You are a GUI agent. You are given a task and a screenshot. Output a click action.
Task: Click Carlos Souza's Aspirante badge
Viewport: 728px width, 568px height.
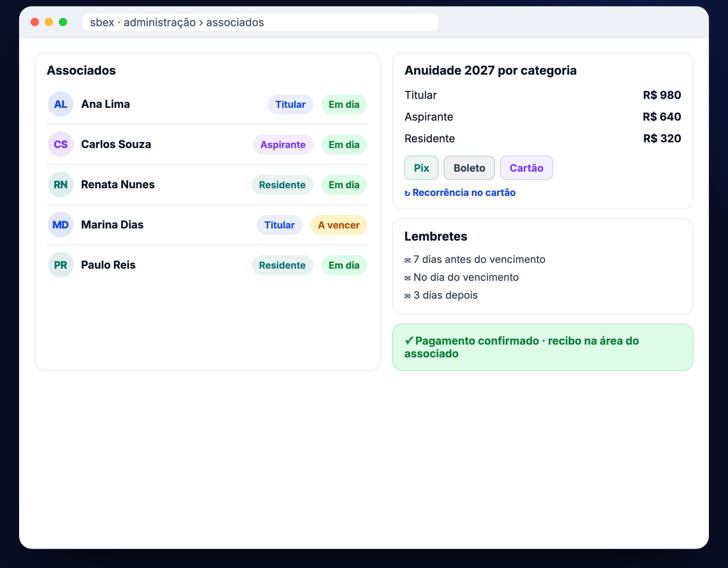tap(283, 145)
